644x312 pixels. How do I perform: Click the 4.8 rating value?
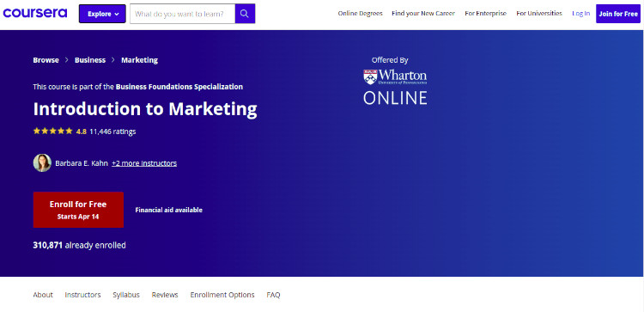[82, 132]
